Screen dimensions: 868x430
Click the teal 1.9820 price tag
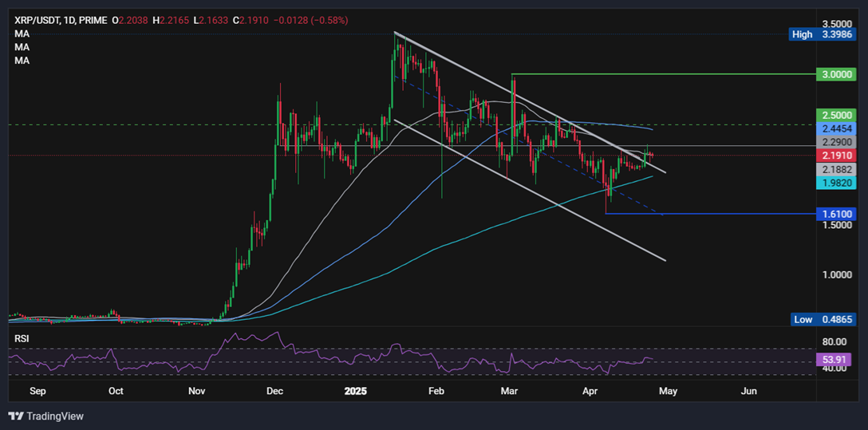point(836,183)
